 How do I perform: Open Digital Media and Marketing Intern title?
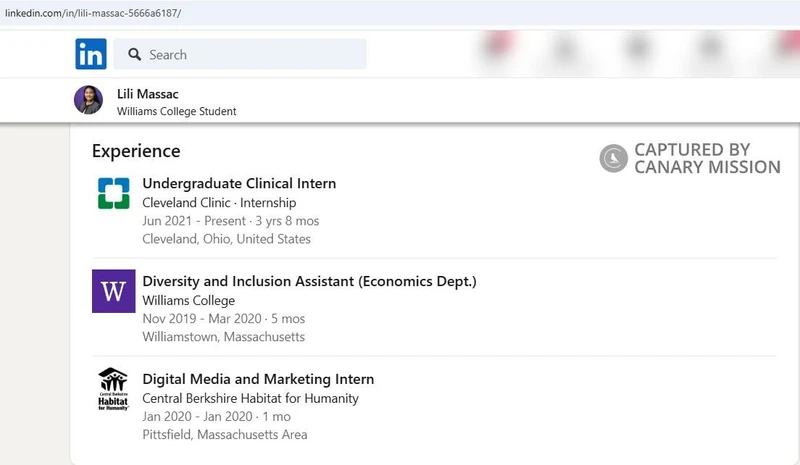(258, 379)
